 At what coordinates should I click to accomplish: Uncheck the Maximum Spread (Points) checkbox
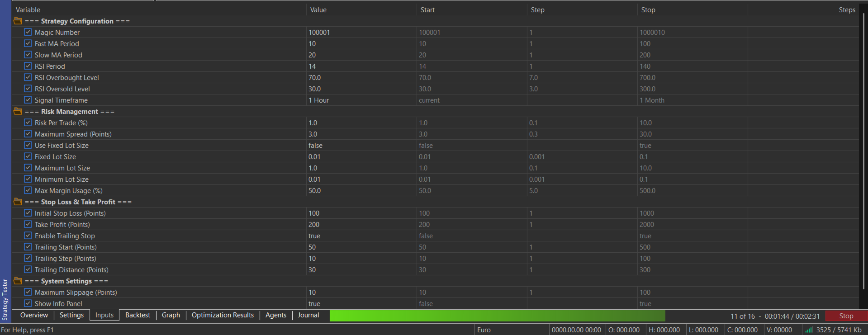(28, 134)
